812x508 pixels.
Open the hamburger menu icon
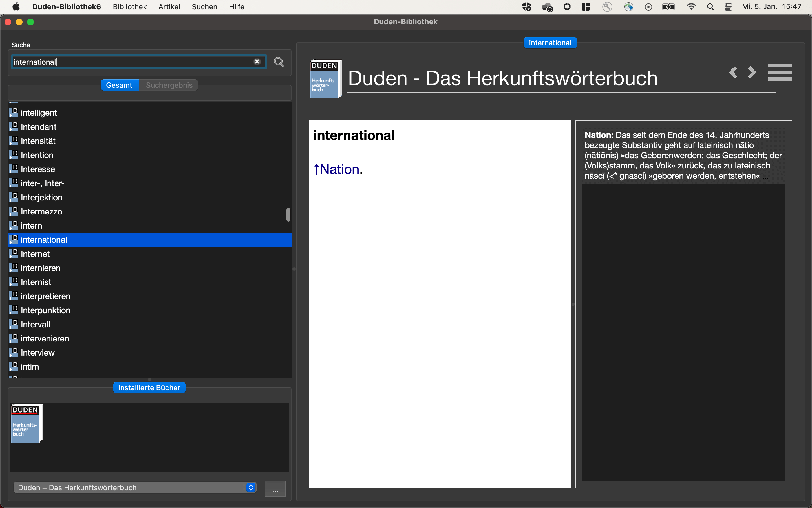[x=780, y=72]
